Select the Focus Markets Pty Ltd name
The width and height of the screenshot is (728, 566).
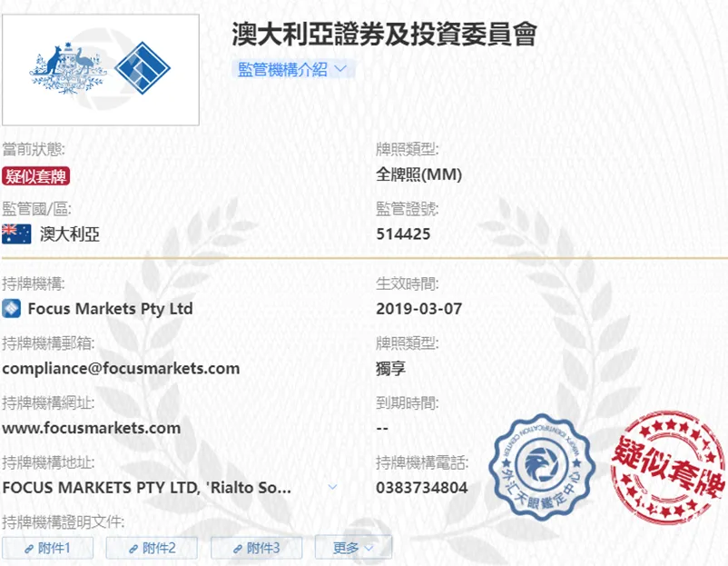(x=110, y=309)
